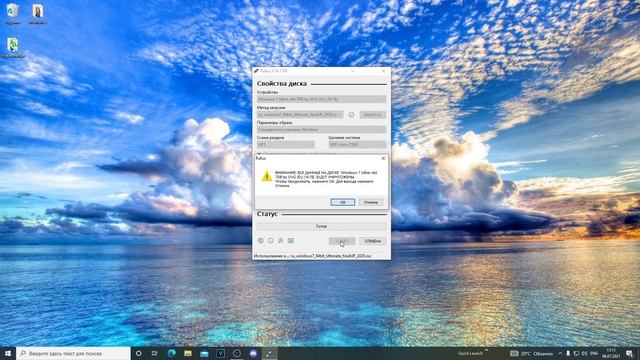
Task: Open the round circle app icon on taskbar
Action: 237,353
